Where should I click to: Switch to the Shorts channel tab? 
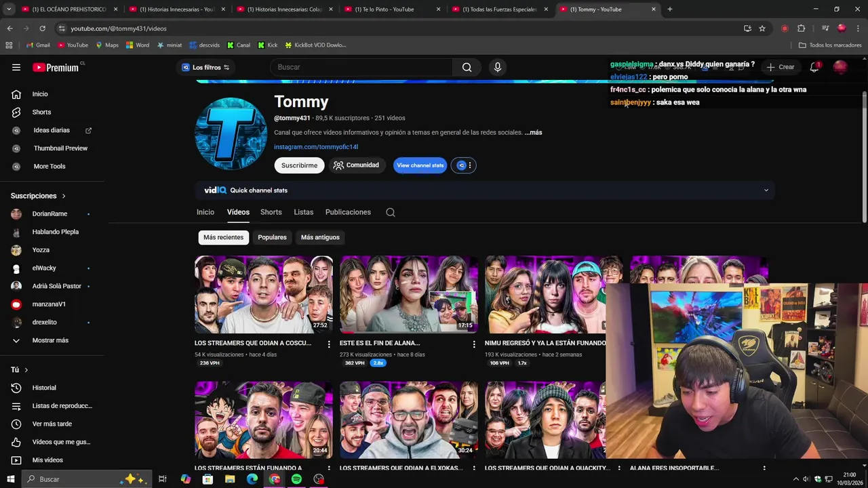click(x=271, y=212)
